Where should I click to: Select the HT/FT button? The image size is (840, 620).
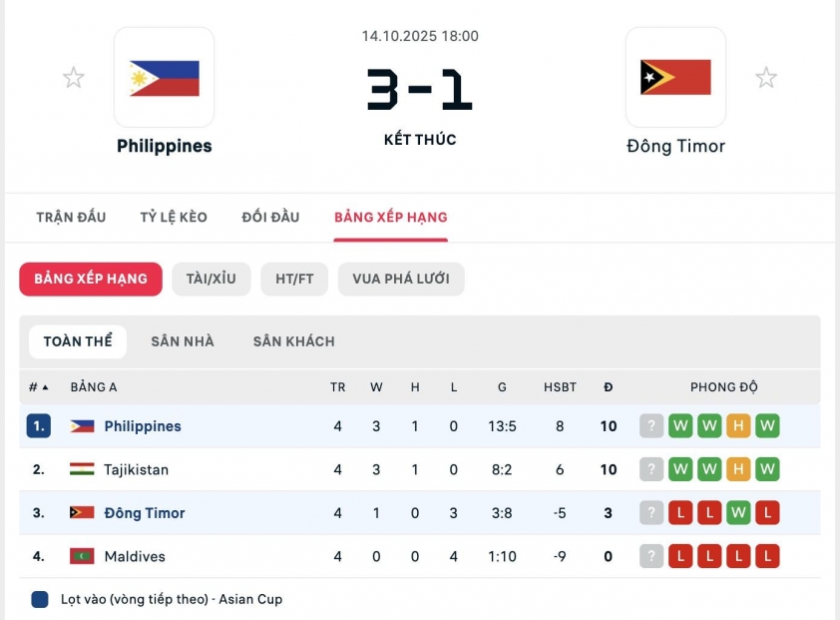294,279
